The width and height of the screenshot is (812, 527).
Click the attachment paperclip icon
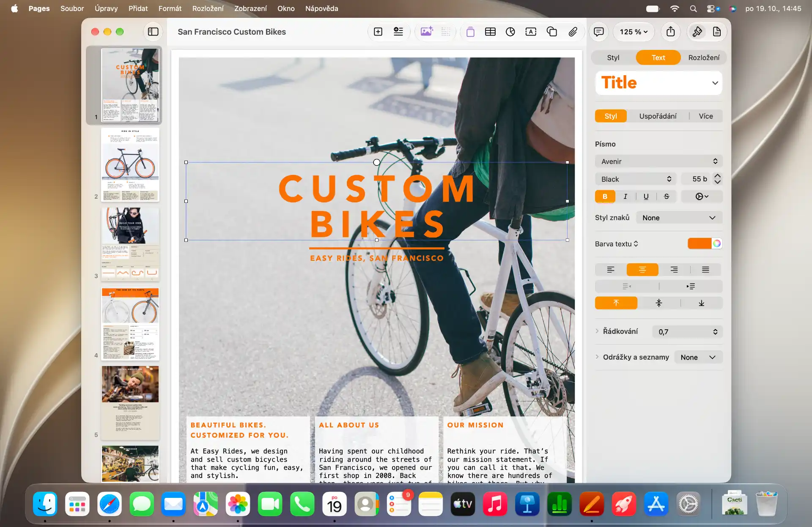pos(573,32)
